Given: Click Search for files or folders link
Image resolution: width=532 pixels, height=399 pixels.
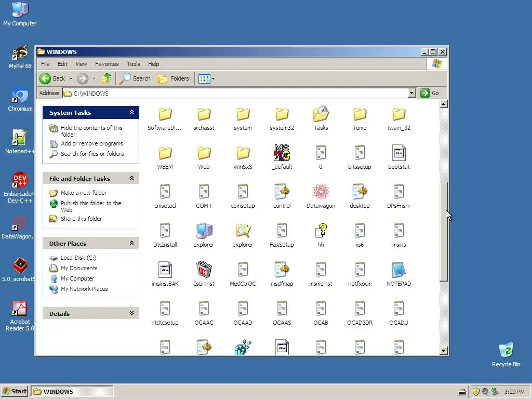Looking at the screenshot, I should point(92,154).
